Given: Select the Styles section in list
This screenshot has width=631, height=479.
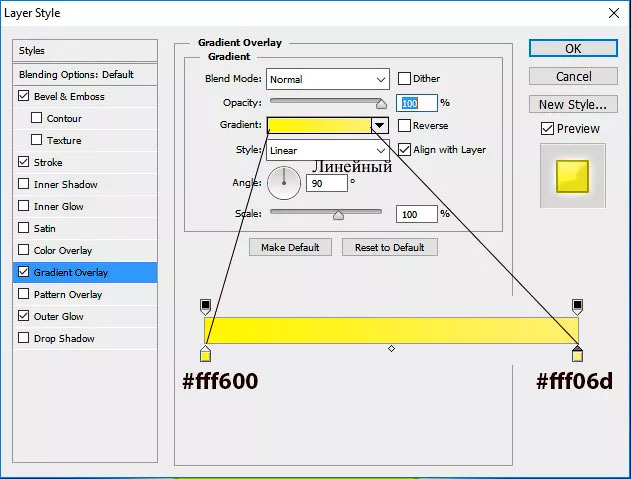Looking at the screenshot, I should pyautogui.click(x=85, y=51).
